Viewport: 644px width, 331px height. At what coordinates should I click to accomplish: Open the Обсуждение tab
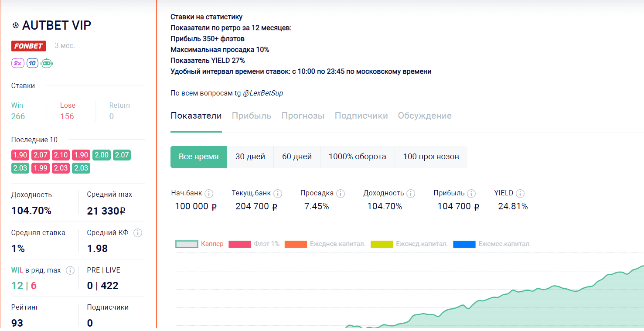tap(425, 116)
